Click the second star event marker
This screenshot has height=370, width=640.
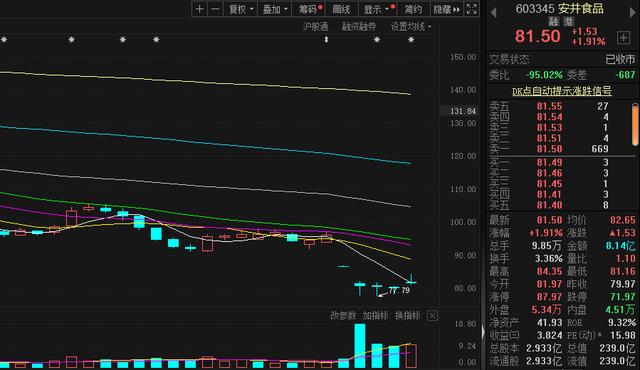tap(71, 40)
